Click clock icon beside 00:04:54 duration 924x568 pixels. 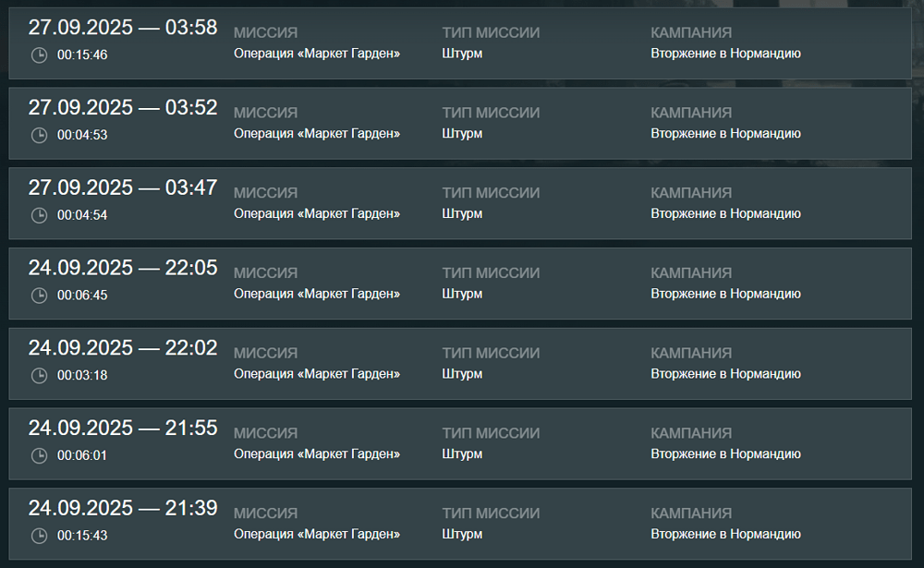(39, 215)
